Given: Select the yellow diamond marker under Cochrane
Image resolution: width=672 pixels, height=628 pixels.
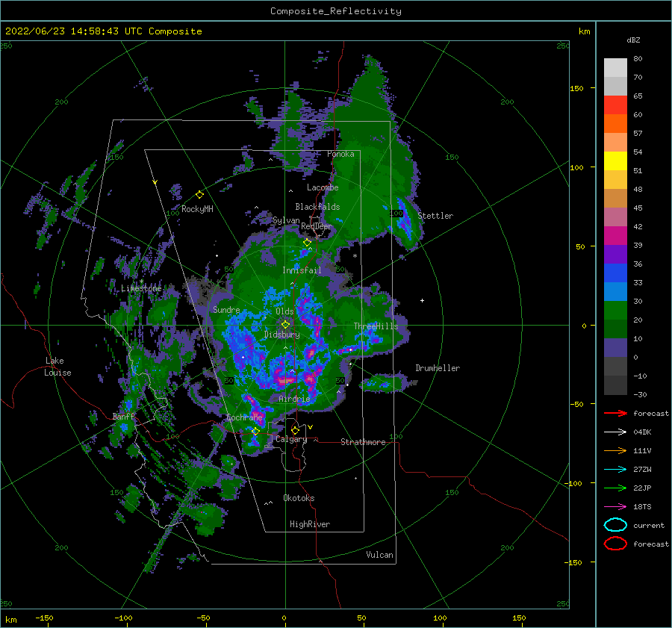Looking at the screenshot, I should point(255,432).
